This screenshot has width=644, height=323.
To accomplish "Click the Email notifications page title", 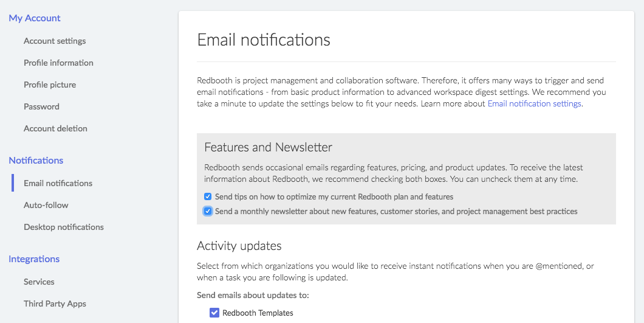I will [x=264, y=40].
